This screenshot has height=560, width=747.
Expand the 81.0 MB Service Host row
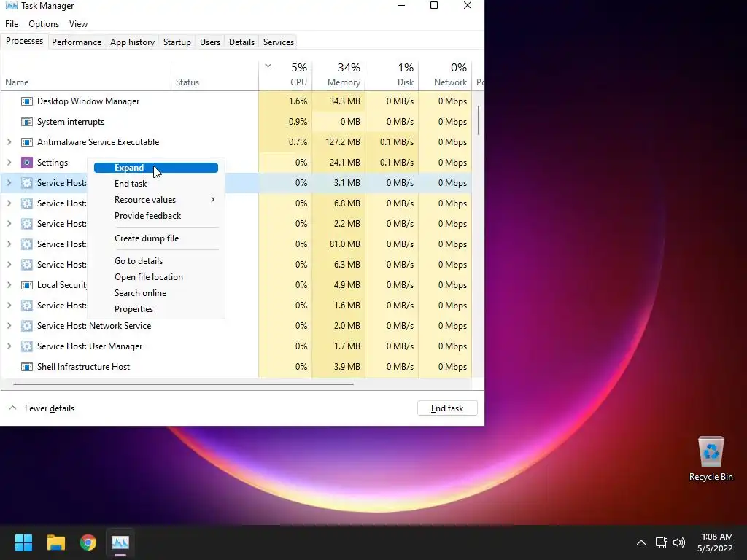[9, 244]
